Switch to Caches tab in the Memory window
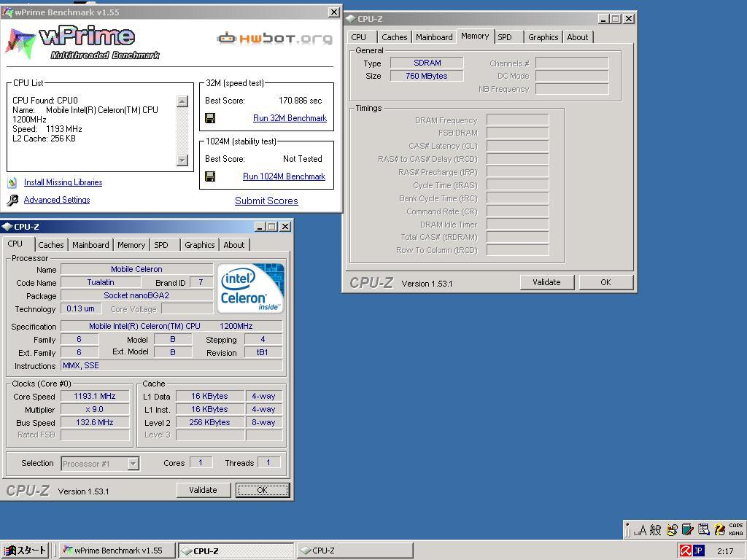 pyautogui.click(x=395, y=37)
